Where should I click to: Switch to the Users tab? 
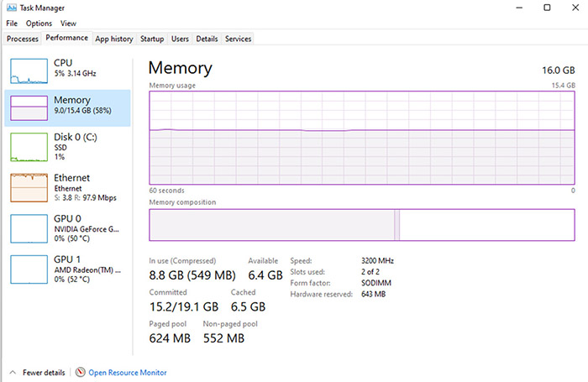(180, 39)
